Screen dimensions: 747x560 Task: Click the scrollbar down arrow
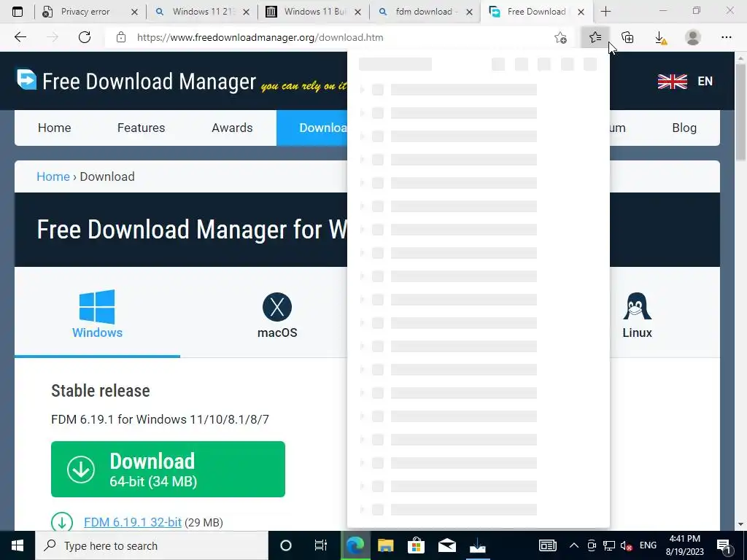click(x=740, y=524)
